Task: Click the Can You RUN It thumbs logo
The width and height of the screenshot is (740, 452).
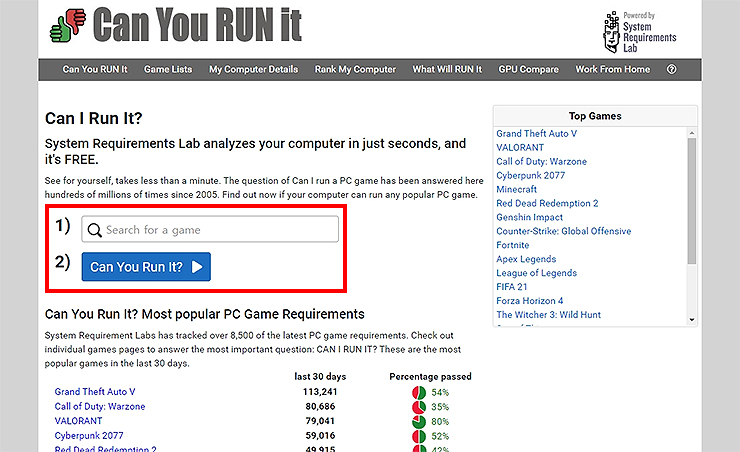Action: [x=68, y=25]
